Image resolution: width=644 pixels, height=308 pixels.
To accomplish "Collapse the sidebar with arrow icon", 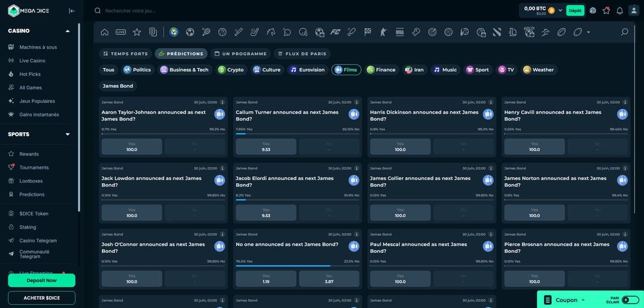I will 72,10.
